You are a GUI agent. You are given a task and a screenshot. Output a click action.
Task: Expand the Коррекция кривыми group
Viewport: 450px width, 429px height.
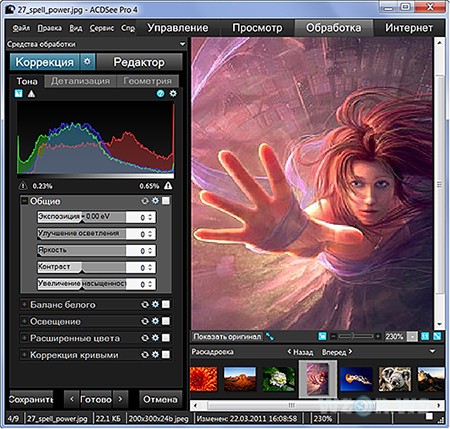click(24, 355)
